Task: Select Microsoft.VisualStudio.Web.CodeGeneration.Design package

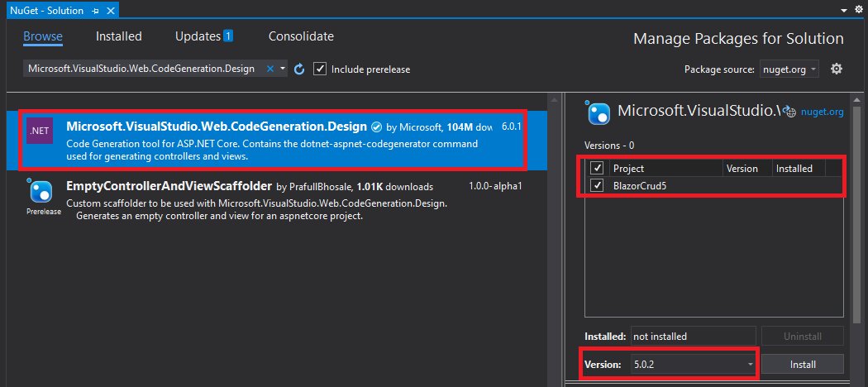Action: click(276, 141)
